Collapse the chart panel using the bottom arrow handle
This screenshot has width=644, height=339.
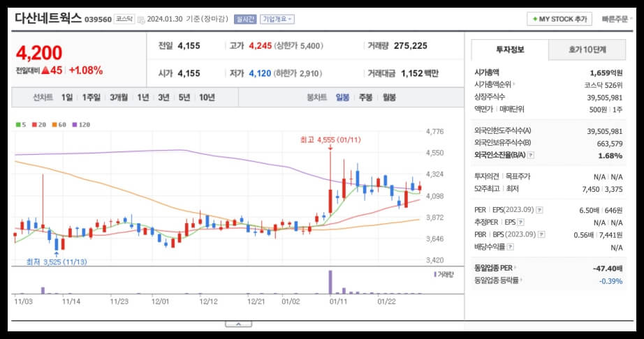tap(239, 324)
